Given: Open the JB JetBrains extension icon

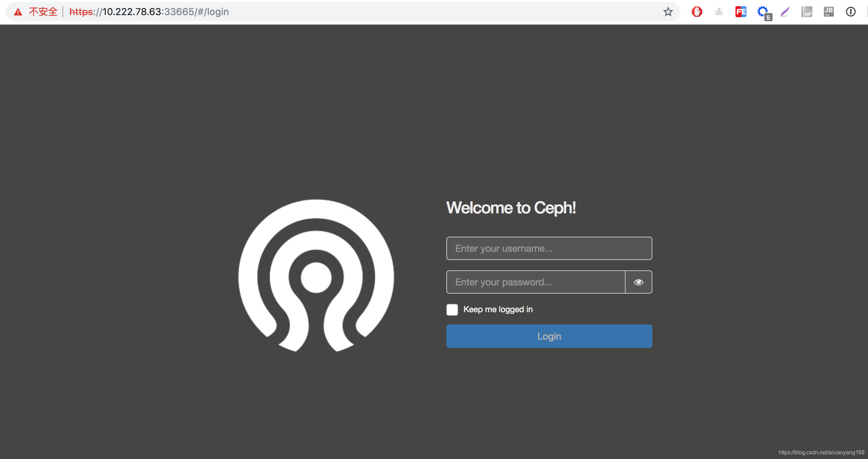Looking at the screenshot, I should click(829, 12).
